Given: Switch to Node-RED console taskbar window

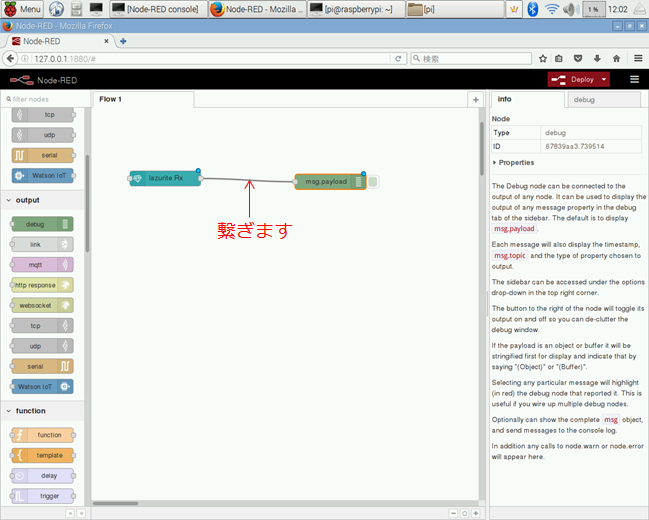Looking at the screenshot, I should coord(159,9).
